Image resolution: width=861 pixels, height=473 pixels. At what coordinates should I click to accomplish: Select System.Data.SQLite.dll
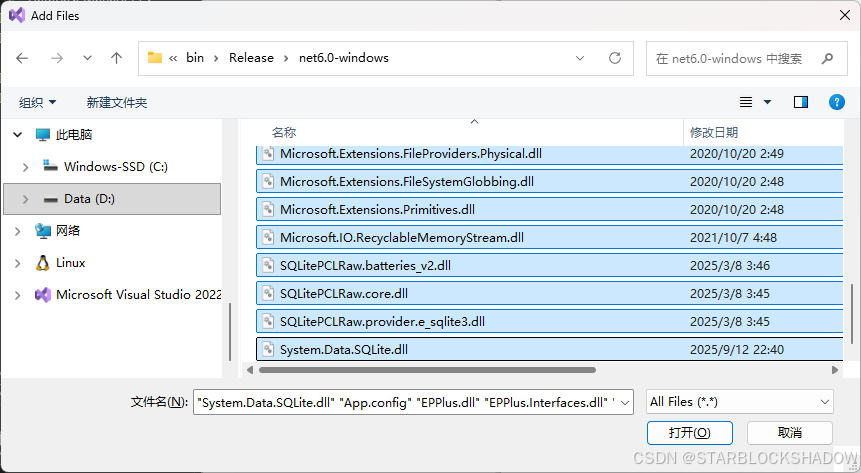coord(550,349)
